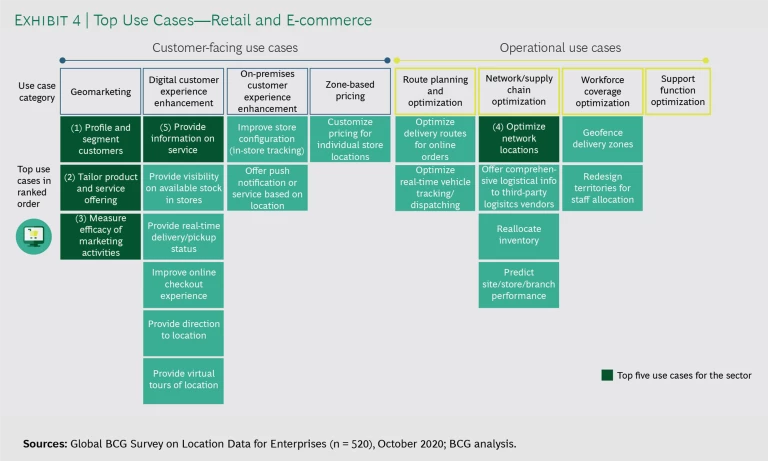
Task: Click Redesign territories for staff allocation box
Action: pos(602,187)
